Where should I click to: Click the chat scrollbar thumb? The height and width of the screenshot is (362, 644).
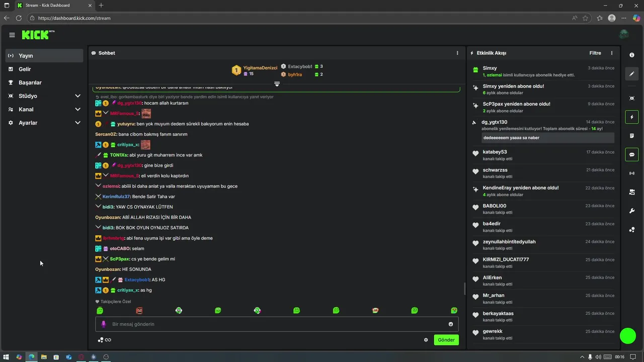[464, 289]
